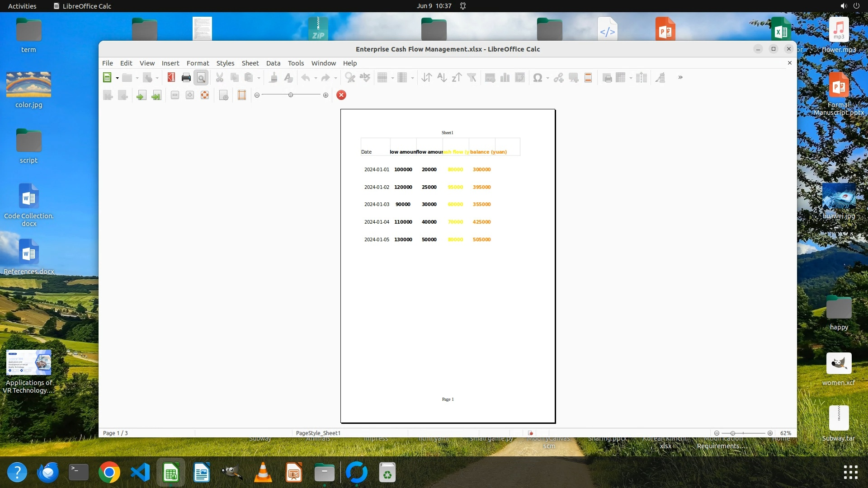Click the status bar zoom in button
Image resolution: width=868 pixels, height=488 pixels.
[x=770, y=433]
